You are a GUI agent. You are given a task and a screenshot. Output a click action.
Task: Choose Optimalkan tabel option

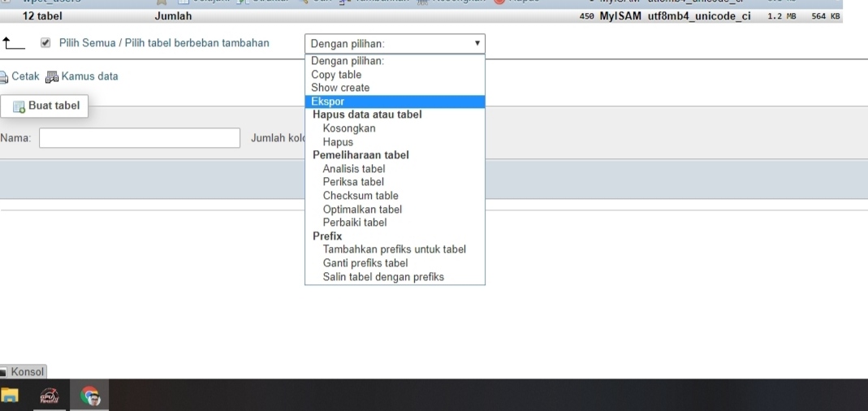pyautogui.click(x=362, y=210)
